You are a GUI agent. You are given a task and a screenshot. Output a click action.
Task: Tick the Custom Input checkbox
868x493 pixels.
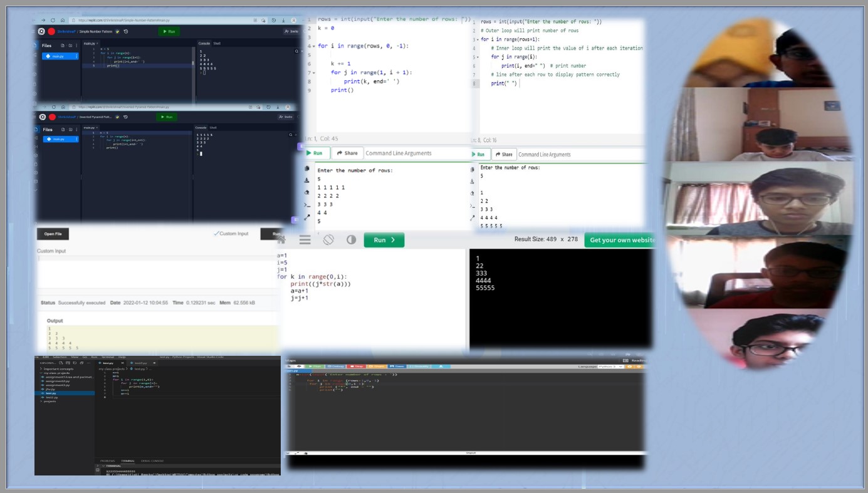point(216,234)
